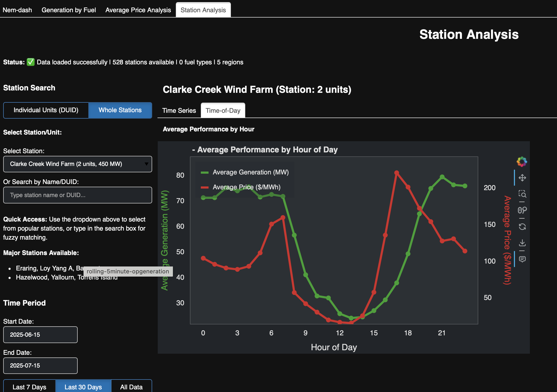Toggle the Hover tooltip tool
This screenshot has width=557, height=392.
(x=522, y=259)
